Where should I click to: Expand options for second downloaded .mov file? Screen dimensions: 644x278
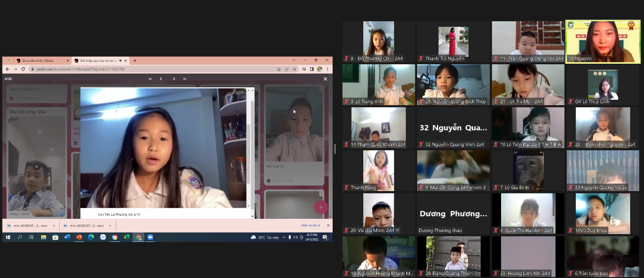(x=110, y=226)
